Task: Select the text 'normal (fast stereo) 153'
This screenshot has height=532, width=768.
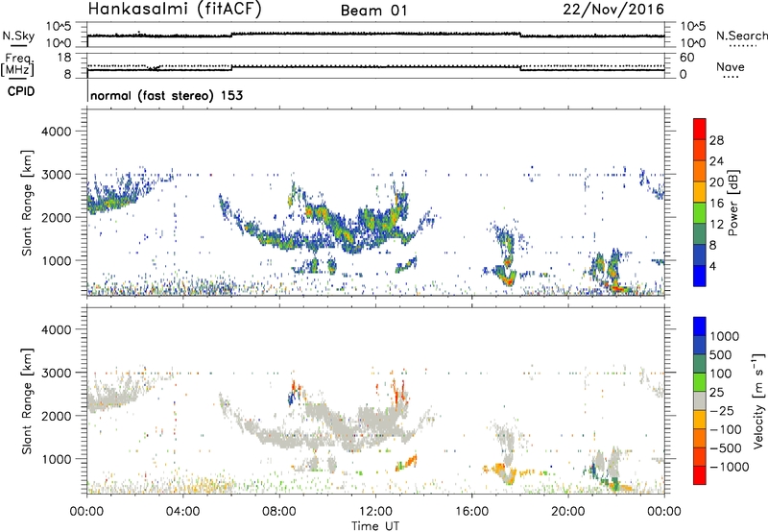Action: 166,96
